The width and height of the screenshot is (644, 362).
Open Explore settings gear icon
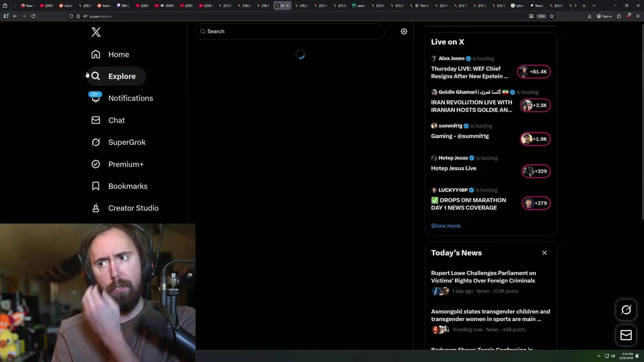pos(404,31)
